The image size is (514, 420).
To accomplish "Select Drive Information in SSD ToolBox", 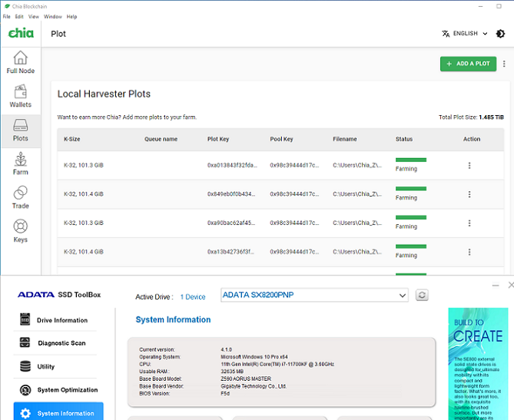I will (58, 320).
